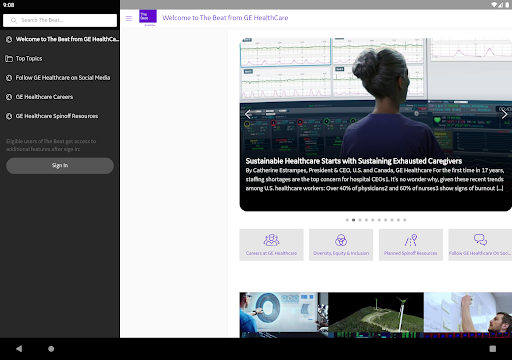This screenshot has width=512, height=360.
Task: Click the Sign In button
Action: click(x=60, y=166)
